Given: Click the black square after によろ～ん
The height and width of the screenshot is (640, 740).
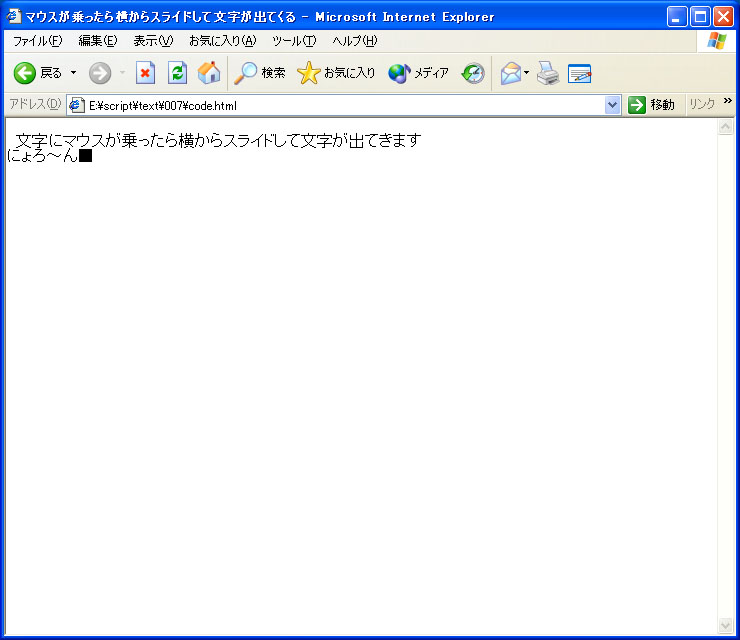Looking at the screenshot, I should point(85,156).
